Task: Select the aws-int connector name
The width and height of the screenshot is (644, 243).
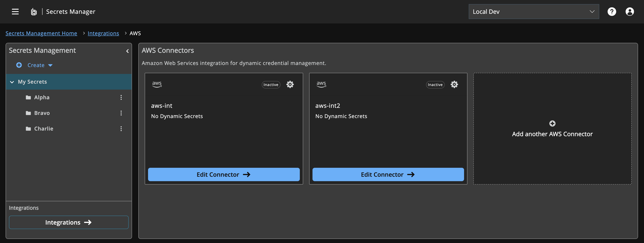Action: (161, 106)
